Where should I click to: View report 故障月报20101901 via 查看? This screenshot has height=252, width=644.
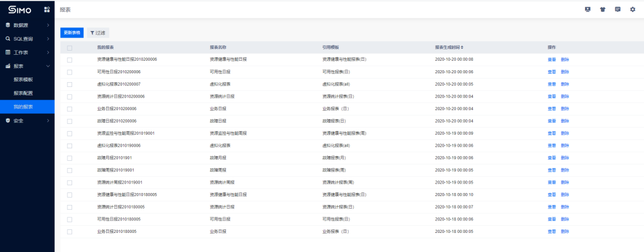552,158
